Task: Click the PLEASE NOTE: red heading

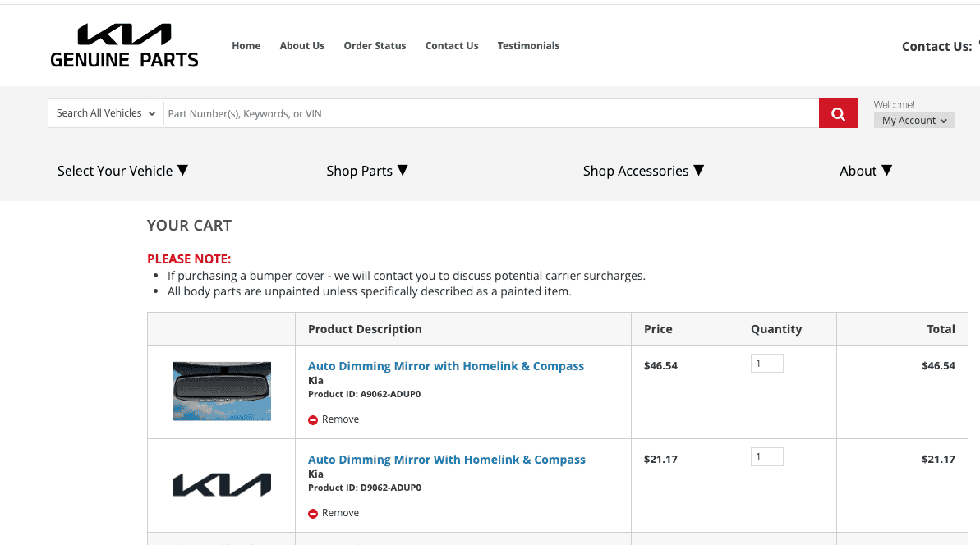Action: [189, 259]
